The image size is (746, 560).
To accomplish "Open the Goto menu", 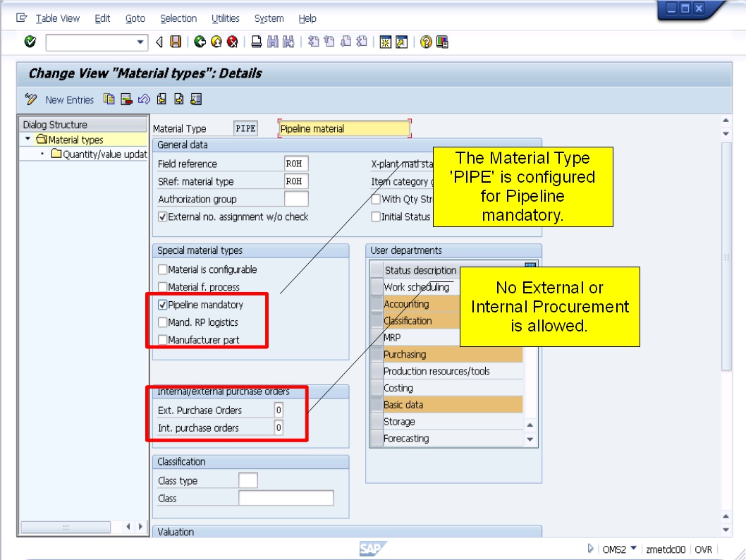I will coord(135,18).
